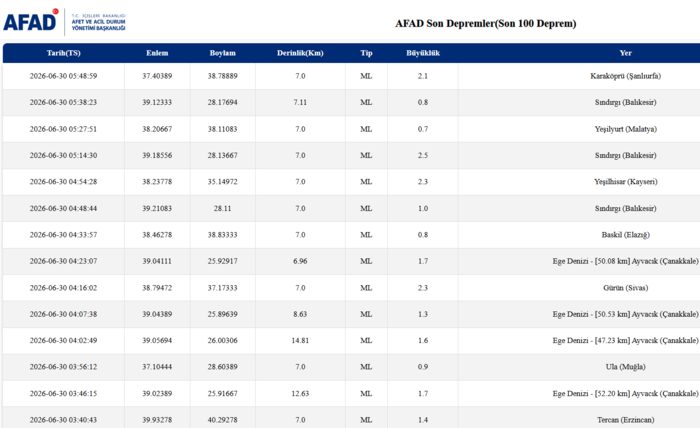Screen dimensions: 700x428
Task: Click longitude value 28.11
Action: click(222, 208)
